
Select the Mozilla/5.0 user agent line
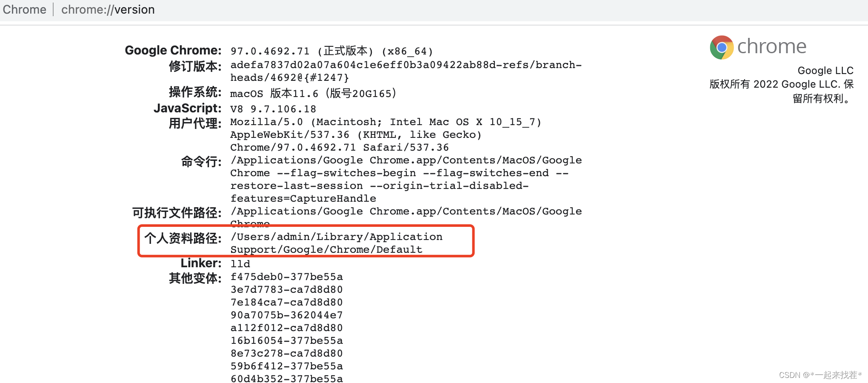point(386,122)
